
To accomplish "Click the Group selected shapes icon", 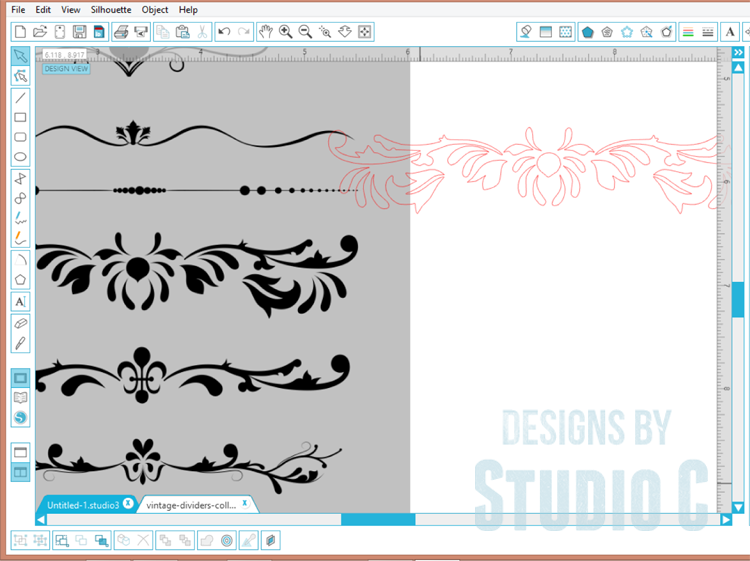I will [20, 540].
